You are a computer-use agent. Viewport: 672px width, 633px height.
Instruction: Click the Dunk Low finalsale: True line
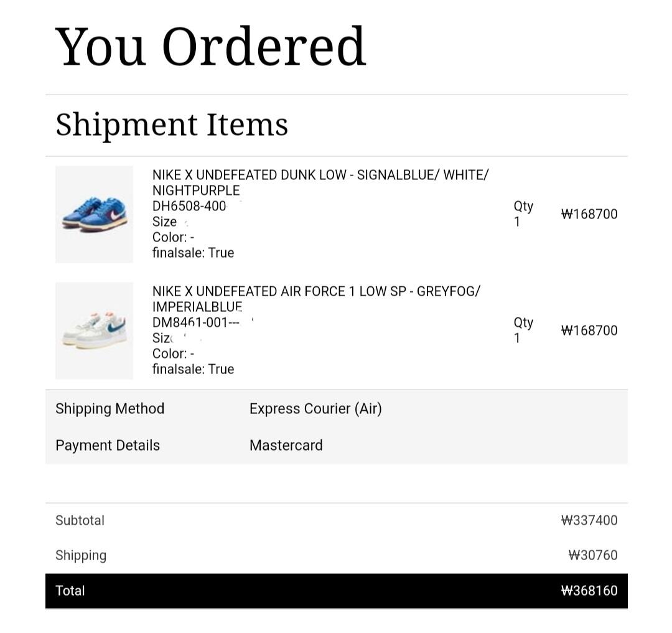coord(193,253)
